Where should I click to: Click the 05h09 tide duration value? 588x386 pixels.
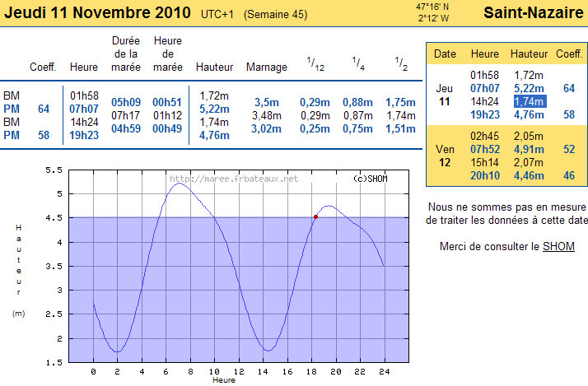[126, 102]
